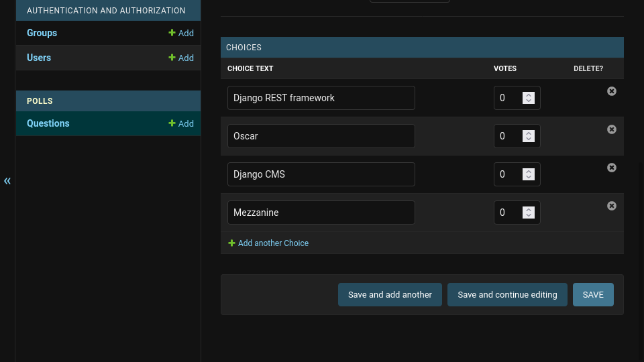This screenshot has width=644, height=362.
Task: Click Save and continue editing
Action: pos(507,295)
